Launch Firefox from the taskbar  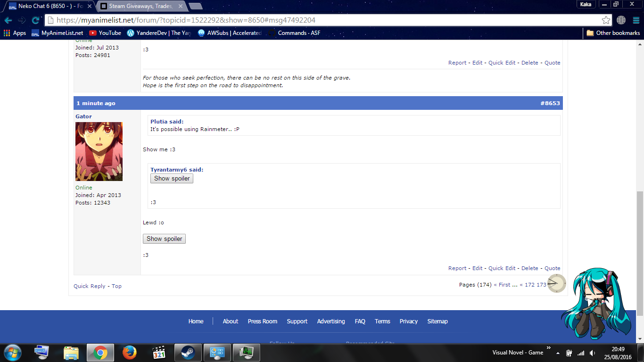[129, 353]
